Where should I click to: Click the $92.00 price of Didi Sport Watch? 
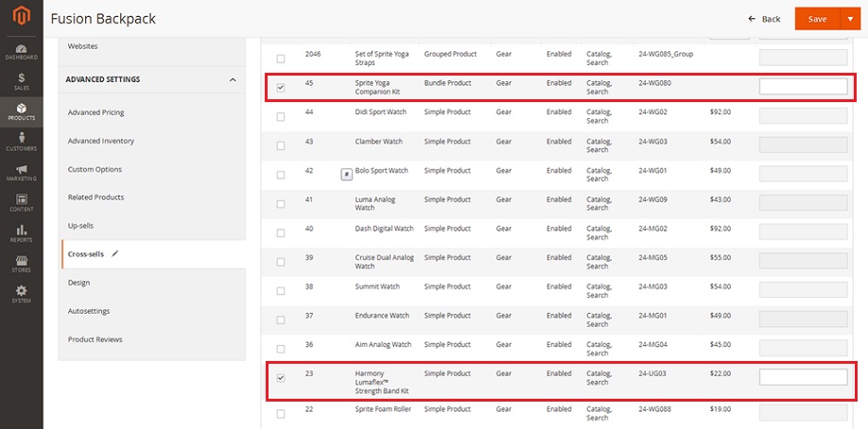(720, 112)
